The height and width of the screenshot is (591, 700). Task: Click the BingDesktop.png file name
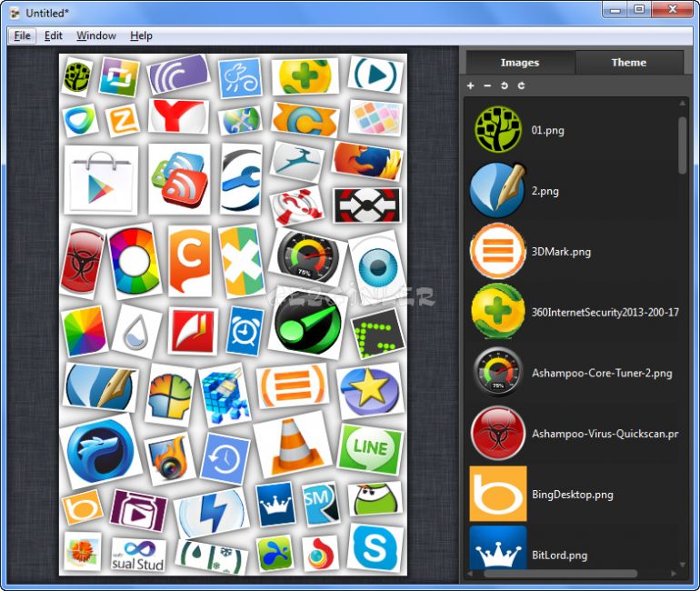(x=573, y=495)
